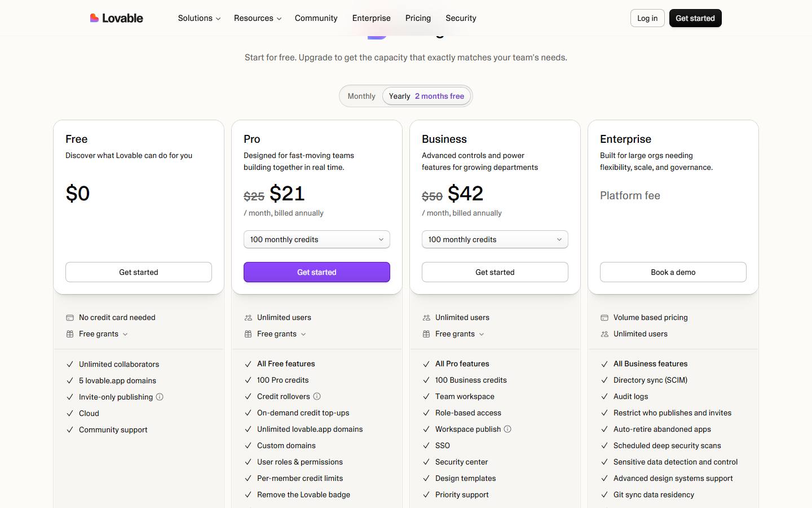Click the users icon beside Enterprise Unlimited users
Screen dimensions: 812x508
[x=604, y=334]
